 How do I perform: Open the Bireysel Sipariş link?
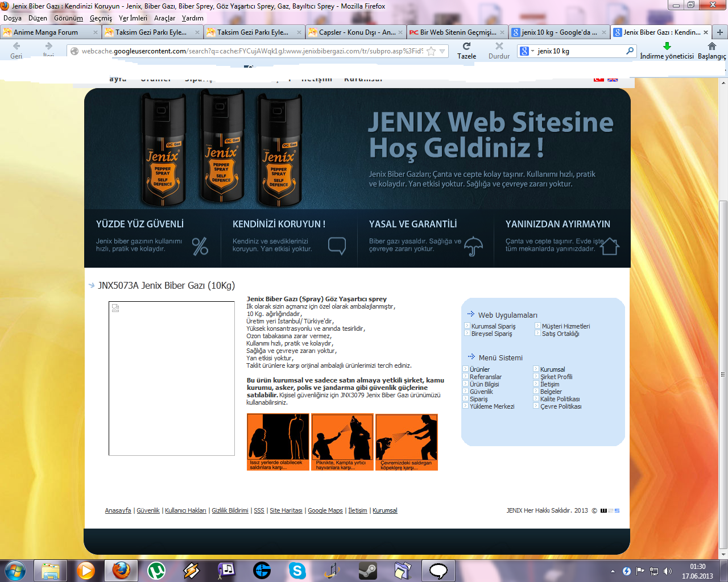(492, 334)
